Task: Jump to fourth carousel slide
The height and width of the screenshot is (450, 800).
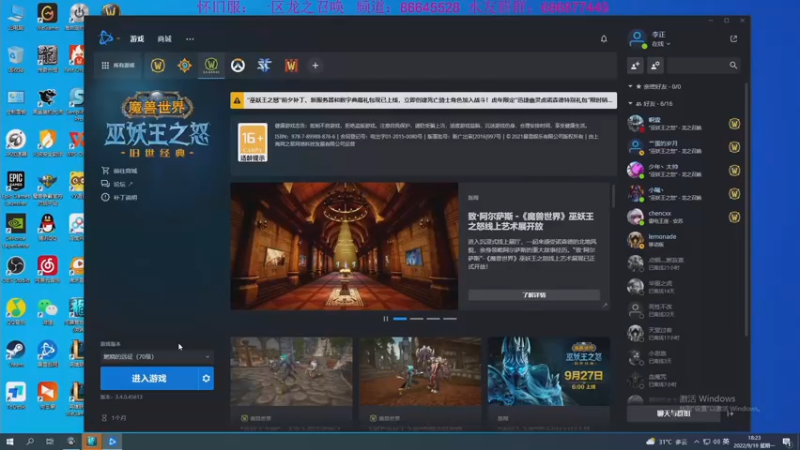Action: (x=450, y=319)
